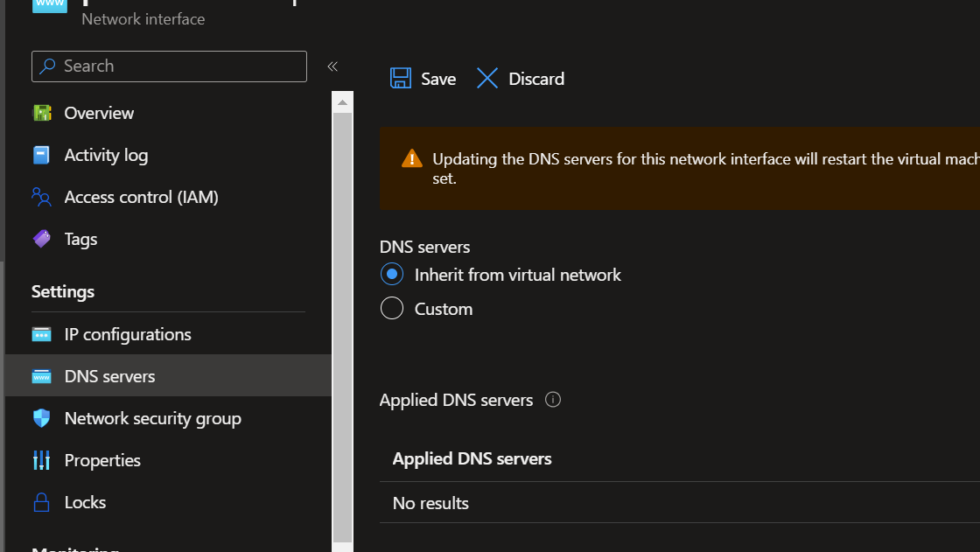The image size is (980, 552).
Task: Click the magnifier icon in Search box
Action: [x=47, y=66]
